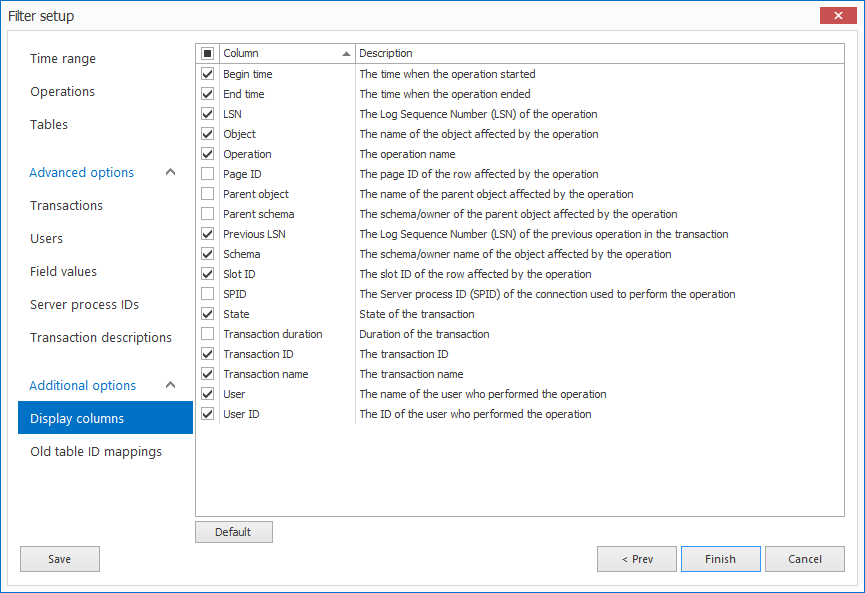Disable the Begin time column
The height and width of the screenshot is (593, 865).
pos(206,74)
